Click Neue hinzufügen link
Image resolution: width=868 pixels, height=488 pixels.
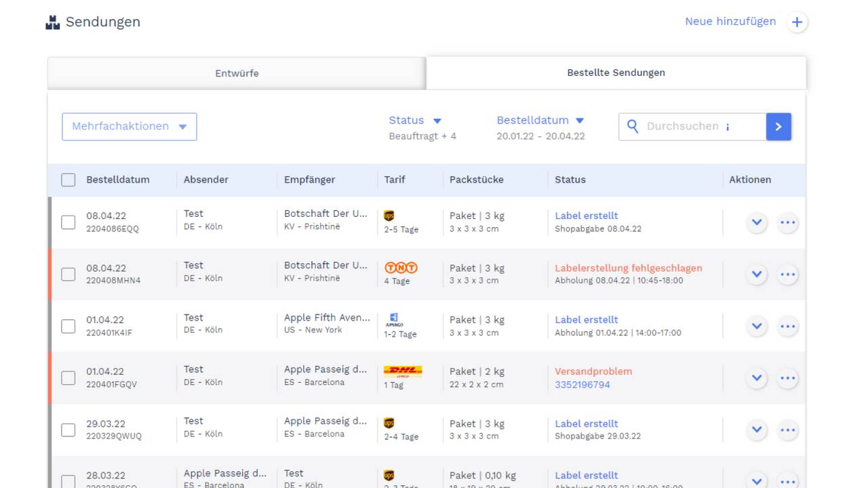[730, 22]
